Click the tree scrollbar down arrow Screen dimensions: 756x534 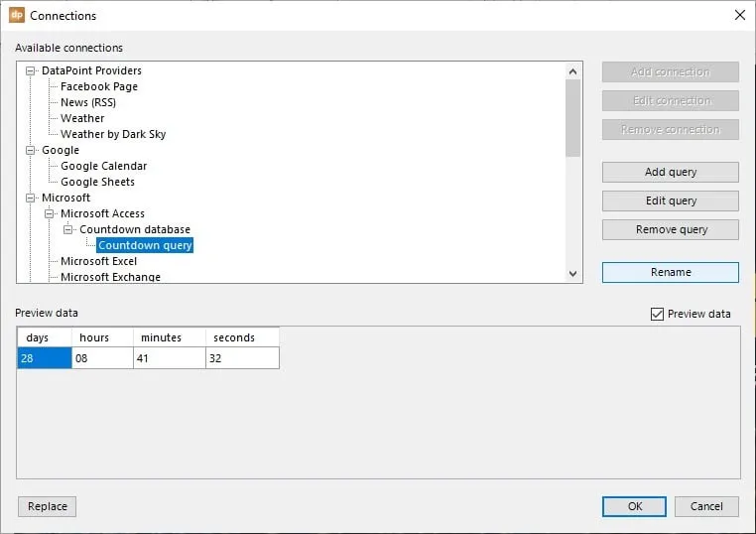point(572,274)
